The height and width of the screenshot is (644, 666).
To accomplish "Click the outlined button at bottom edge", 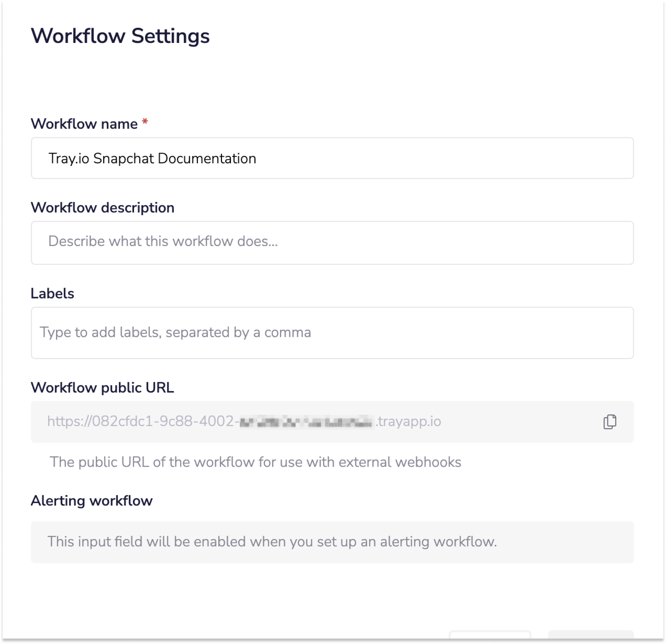I will pos(490,635).
